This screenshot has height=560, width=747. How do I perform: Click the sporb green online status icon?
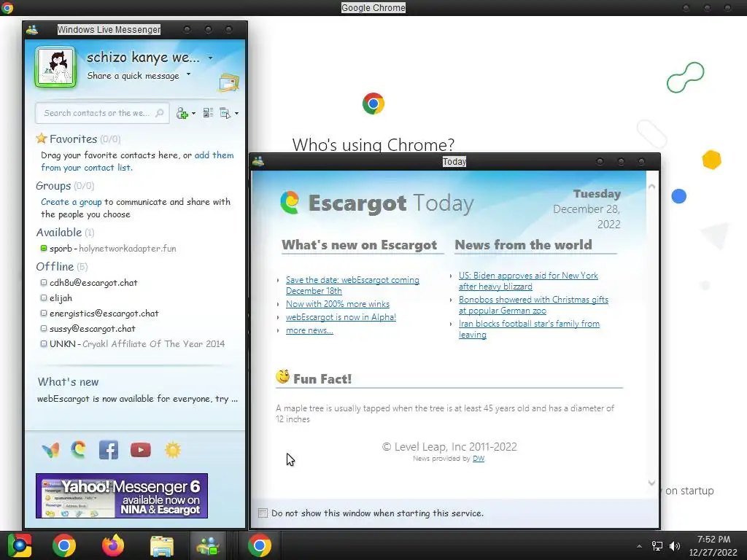click(x=44, y=248)
